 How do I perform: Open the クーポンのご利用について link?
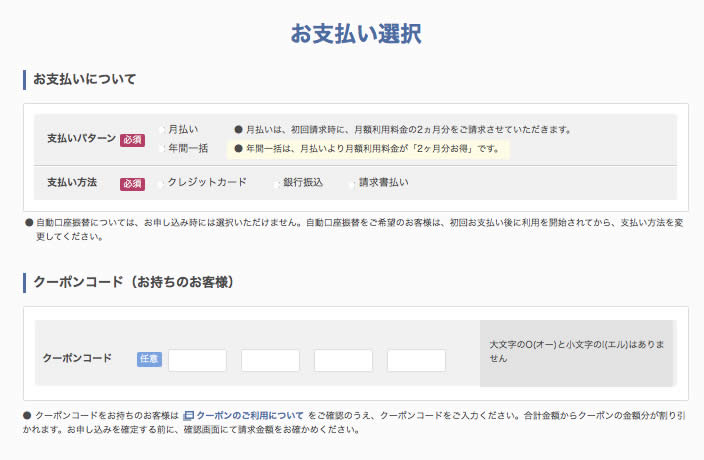250,414
